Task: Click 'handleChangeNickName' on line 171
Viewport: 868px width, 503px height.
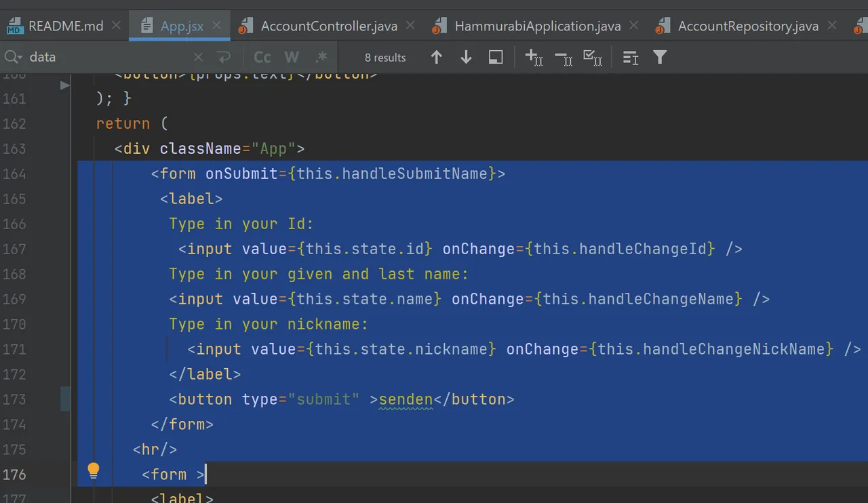Action: tap(734, 349)
